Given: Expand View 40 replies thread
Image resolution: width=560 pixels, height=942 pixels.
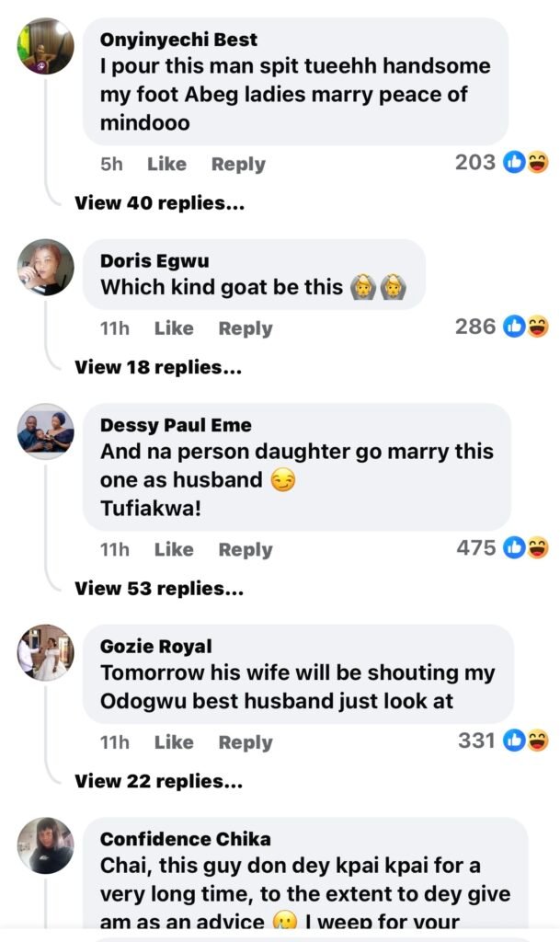Looking at the screenshot, I should (159, 203).
